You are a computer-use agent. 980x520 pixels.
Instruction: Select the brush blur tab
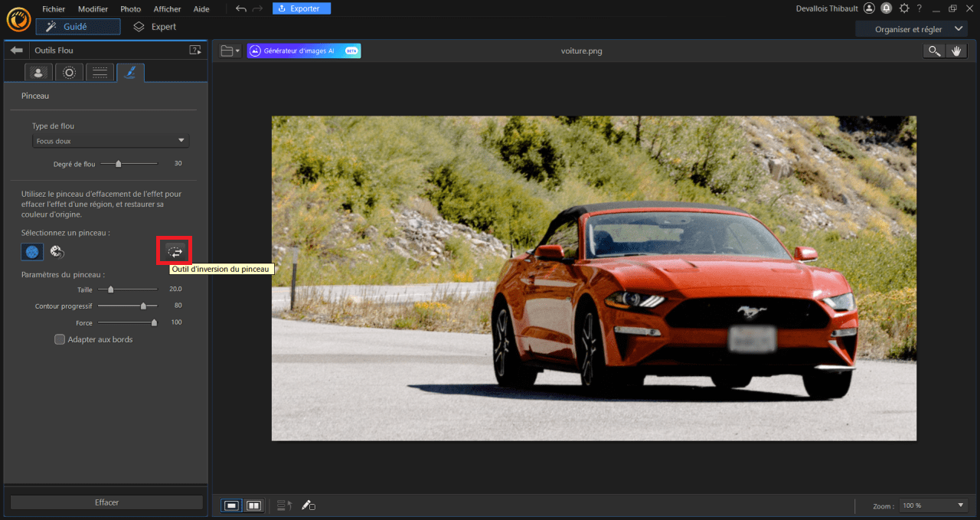tap(130, 73)
